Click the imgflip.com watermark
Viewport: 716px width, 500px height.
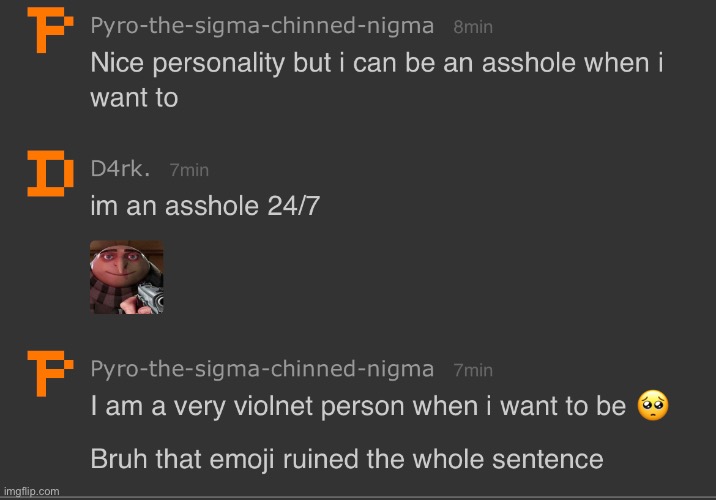pyautogui.click(x=32, y=491)
